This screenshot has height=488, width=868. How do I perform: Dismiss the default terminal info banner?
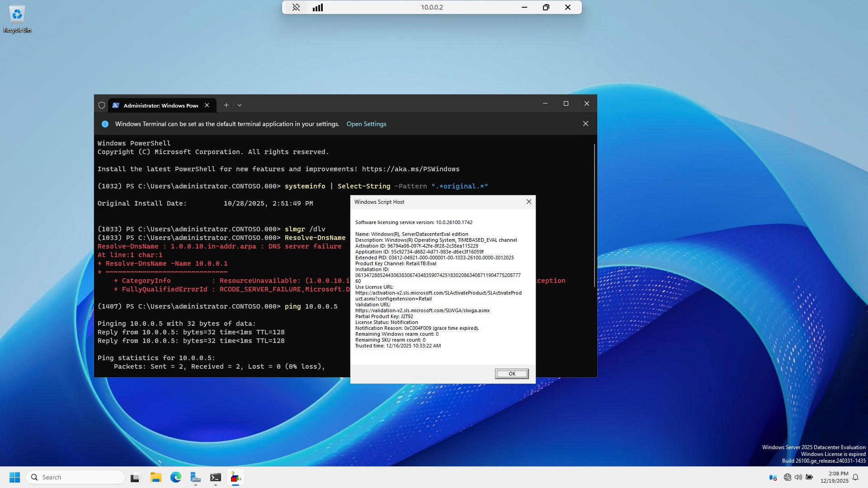[x=585, y=124]
